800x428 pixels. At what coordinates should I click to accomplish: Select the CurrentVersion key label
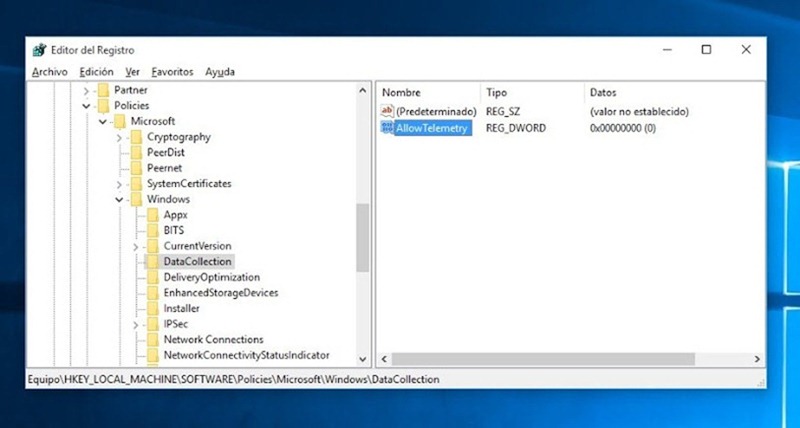197,246
